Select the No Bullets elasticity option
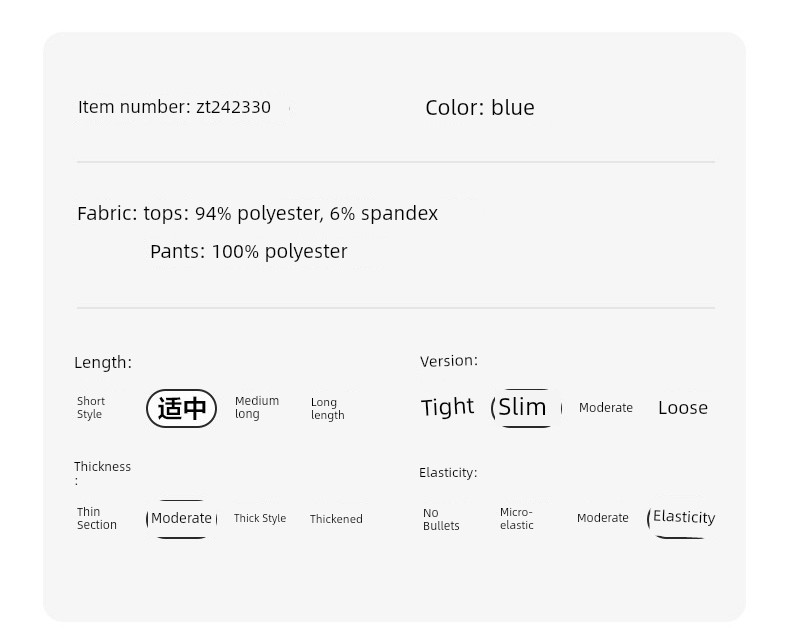The width and height of the screenshot is (790, 641). pyautogui.click(x=441, y=520)
